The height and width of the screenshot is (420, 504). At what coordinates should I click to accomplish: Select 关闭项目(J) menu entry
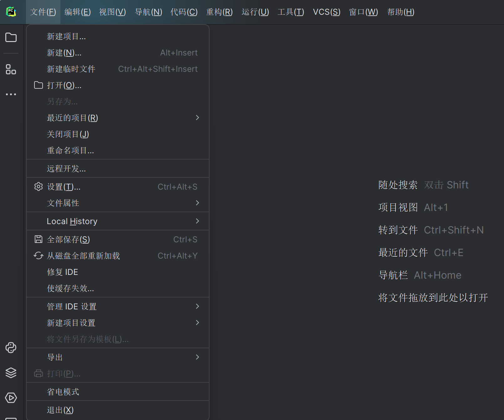pyautogui.click(x=118, y=134)
